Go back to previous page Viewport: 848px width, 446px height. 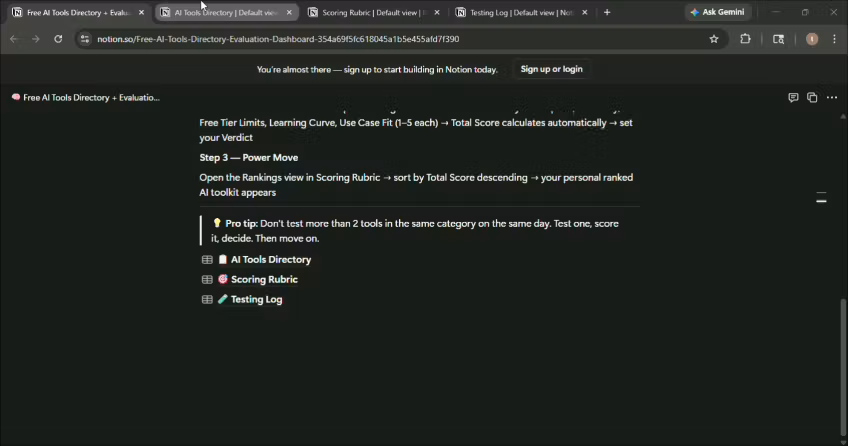pos(14,39)
